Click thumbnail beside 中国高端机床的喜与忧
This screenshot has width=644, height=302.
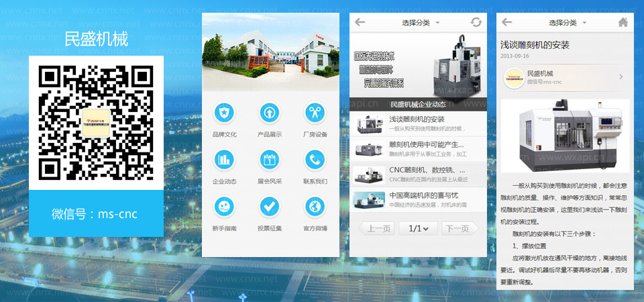pyautogui.click(x=369, y=200)
